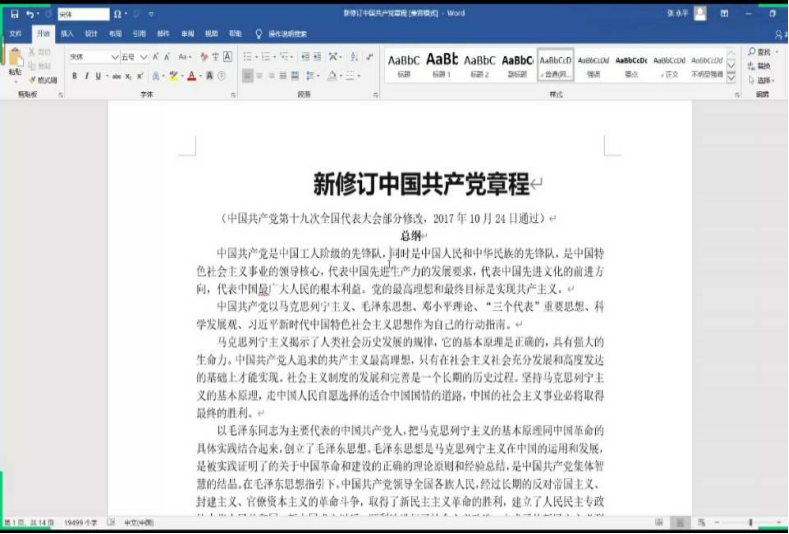Click the Paste clipboard icon

(x=14, y=61)
